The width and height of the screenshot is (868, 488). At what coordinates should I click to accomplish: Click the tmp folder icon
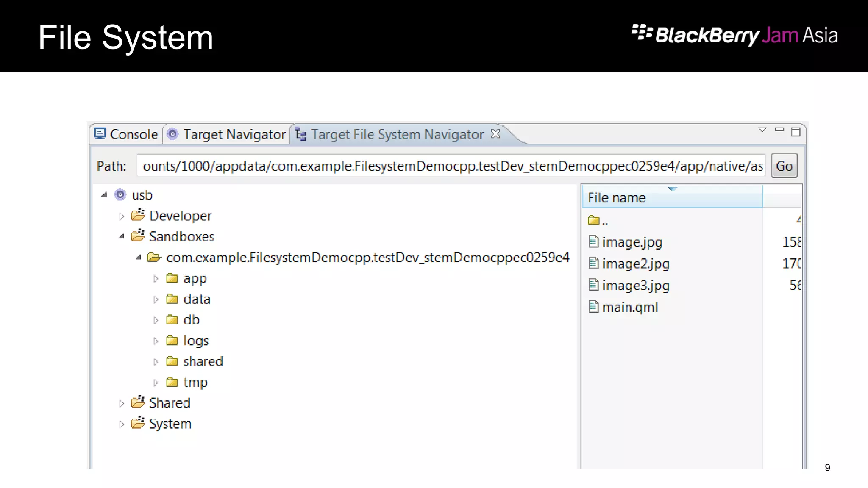172,382
